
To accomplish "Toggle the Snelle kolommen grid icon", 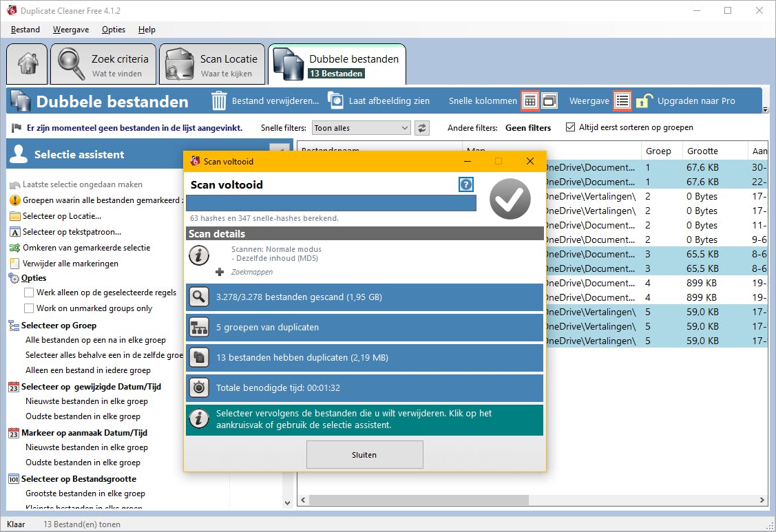I will (529, 100).
